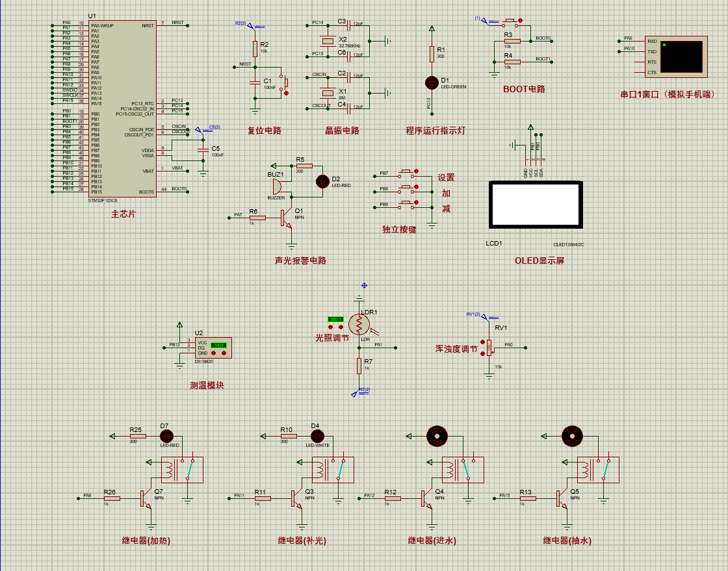
Task: Select crystal X2 32.768KHz
Action: (x=328, y=41)
